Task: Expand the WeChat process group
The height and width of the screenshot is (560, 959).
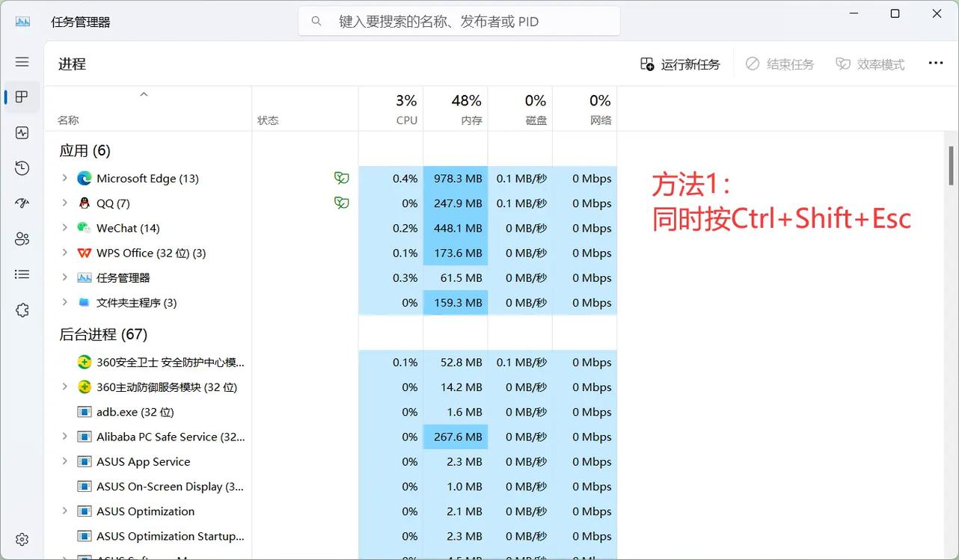Action: pyautogui.click(x=64, y=228)
